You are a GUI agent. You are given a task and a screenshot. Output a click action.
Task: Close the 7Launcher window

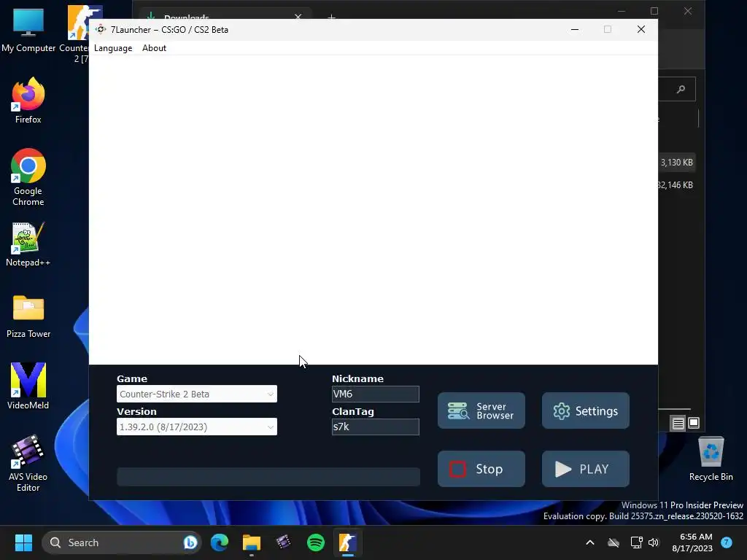click(x=641, y=29)
